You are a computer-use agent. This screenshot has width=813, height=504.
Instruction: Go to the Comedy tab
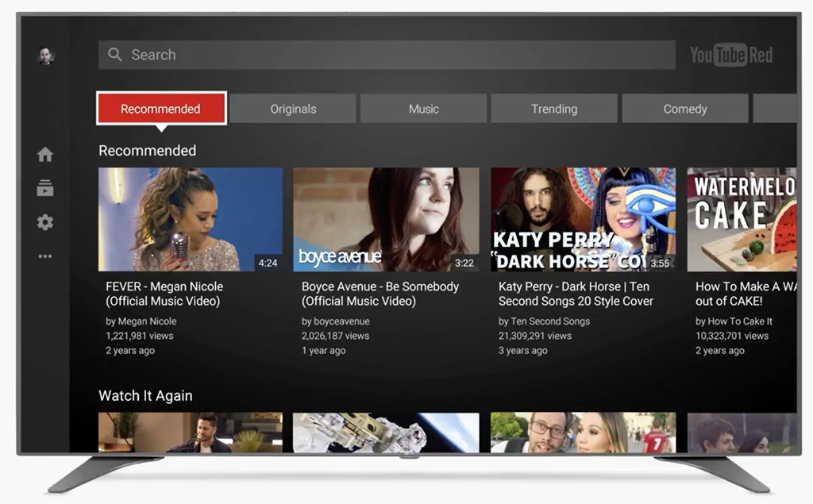(684, 109)
